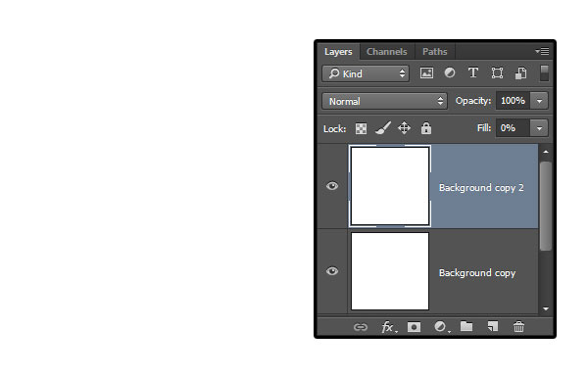Screen dimensions: 588x377
Task: Filter layers by pixel layers icon
Action: (426, 73)
